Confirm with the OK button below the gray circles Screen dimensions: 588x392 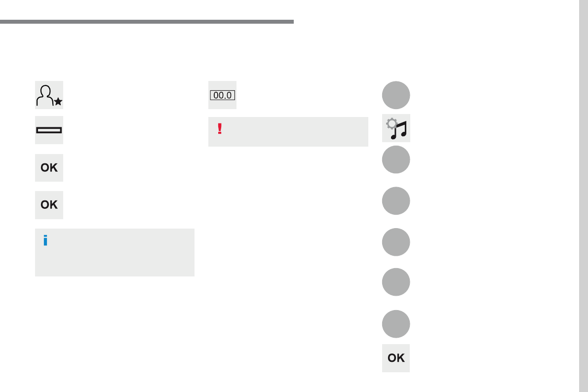[x=396, y=358]
